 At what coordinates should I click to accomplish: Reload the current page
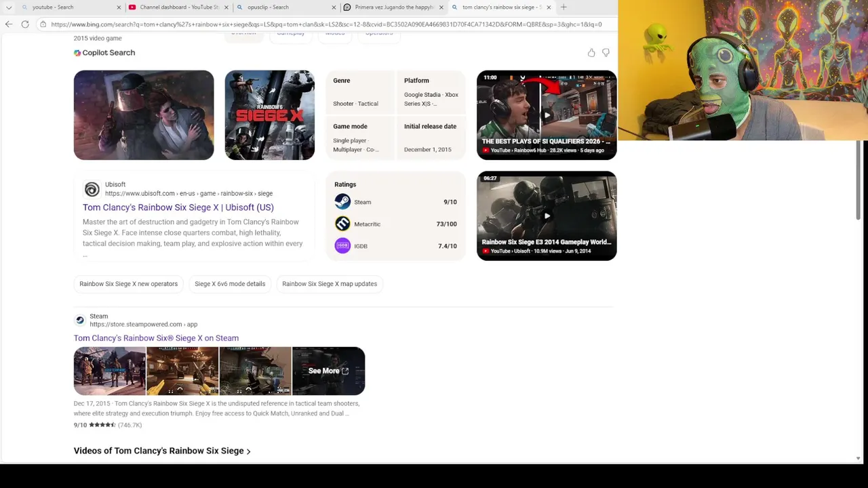click(x=25, y=24)
